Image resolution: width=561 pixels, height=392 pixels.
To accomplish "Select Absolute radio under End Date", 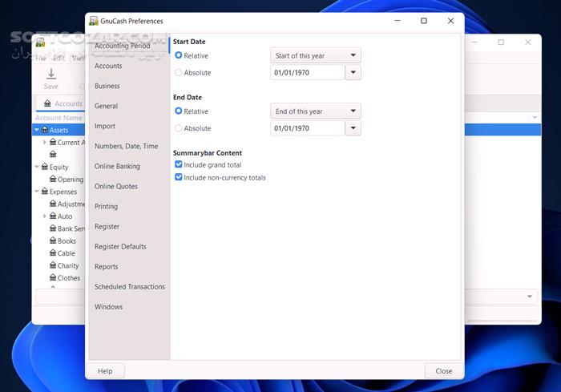I will 179,128.
